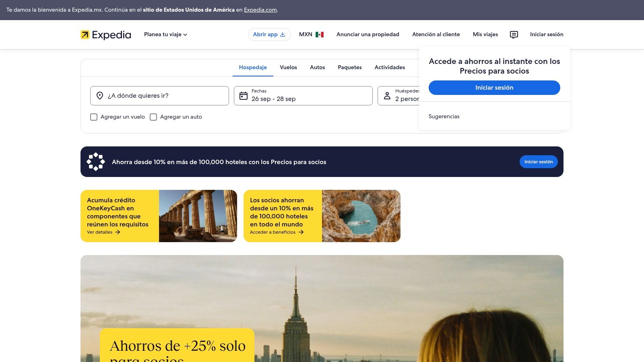Click the Mexico flag icon

point(320,35)
